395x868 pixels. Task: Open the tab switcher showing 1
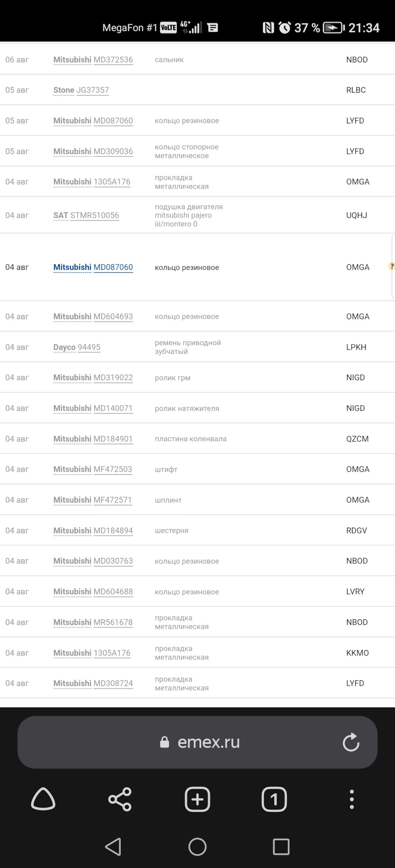click(x=274, y=799)
